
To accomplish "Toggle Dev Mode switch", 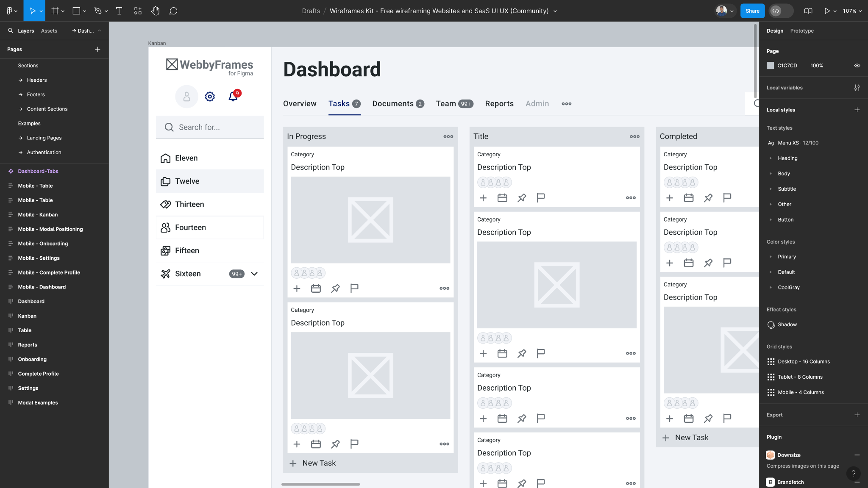I will (781, 11).
